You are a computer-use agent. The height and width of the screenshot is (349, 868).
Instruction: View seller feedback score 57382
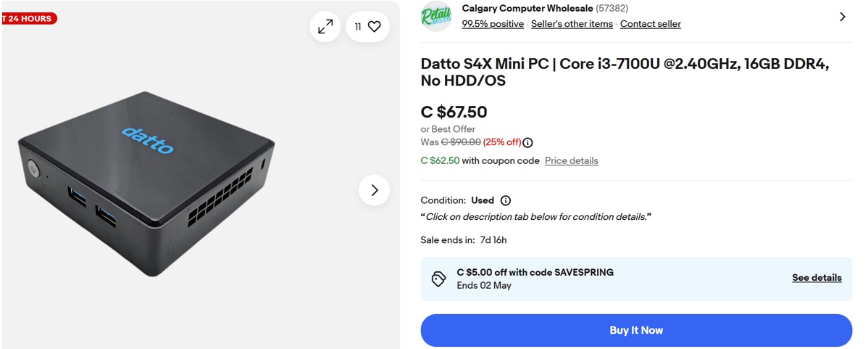[x=612, y=9]
